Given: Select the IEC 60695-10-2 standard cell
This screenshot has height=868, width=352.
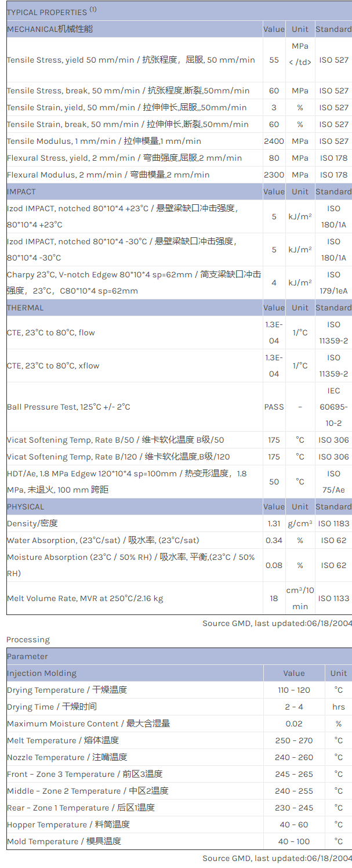Looking at the screenshot, I should pyautogui.click(x=333, y=407).
